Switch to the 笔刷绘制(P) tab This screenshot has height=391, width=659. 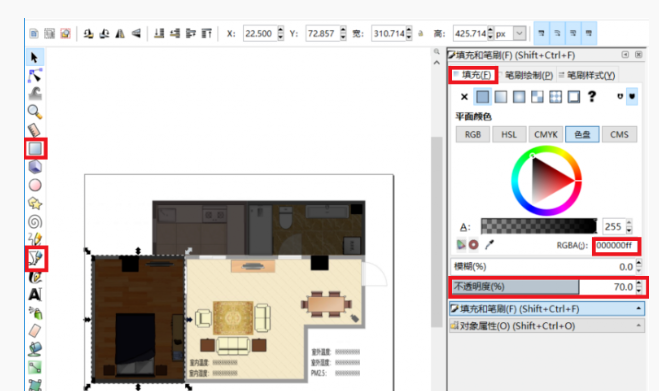pyautogui.click(x=528, y=75)
